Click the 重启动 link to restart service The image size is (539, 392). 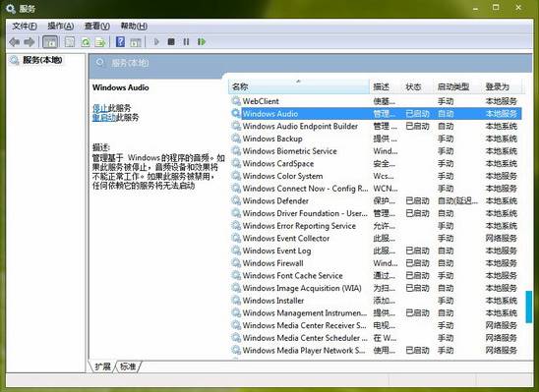(x=104, y=117)
